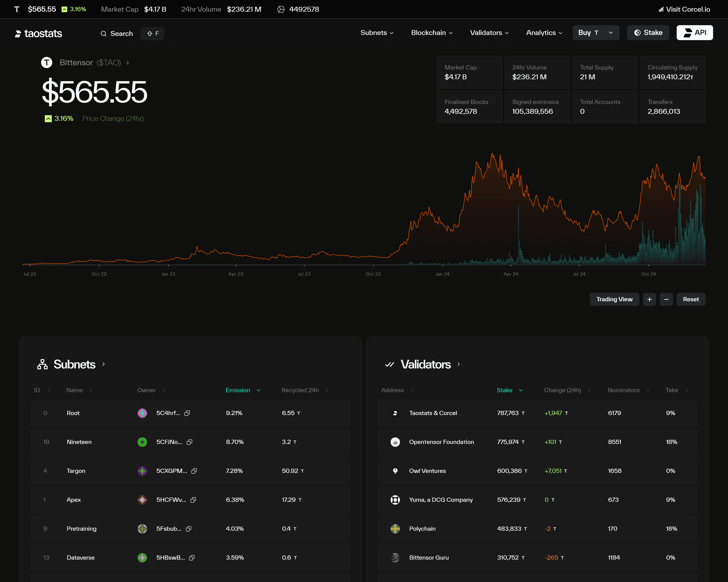728x582 pixels.
Task: Sort subnets by Name column
Action: point(79,390)
